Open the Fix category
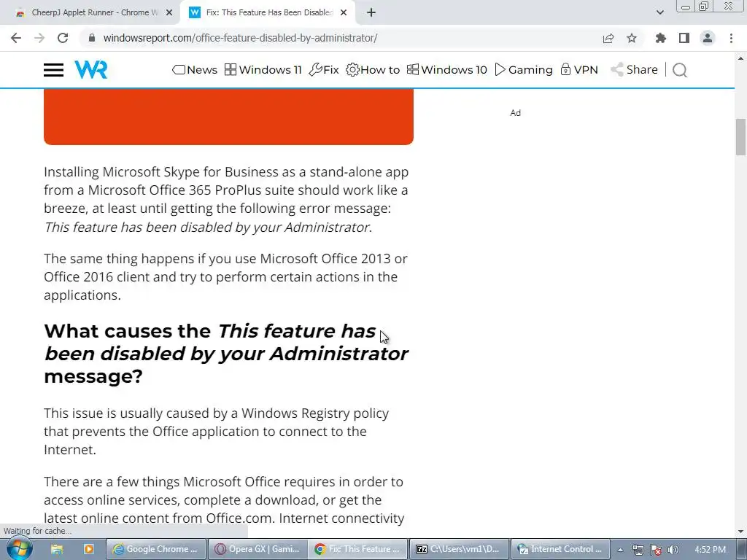 click(x=324, y=70)
